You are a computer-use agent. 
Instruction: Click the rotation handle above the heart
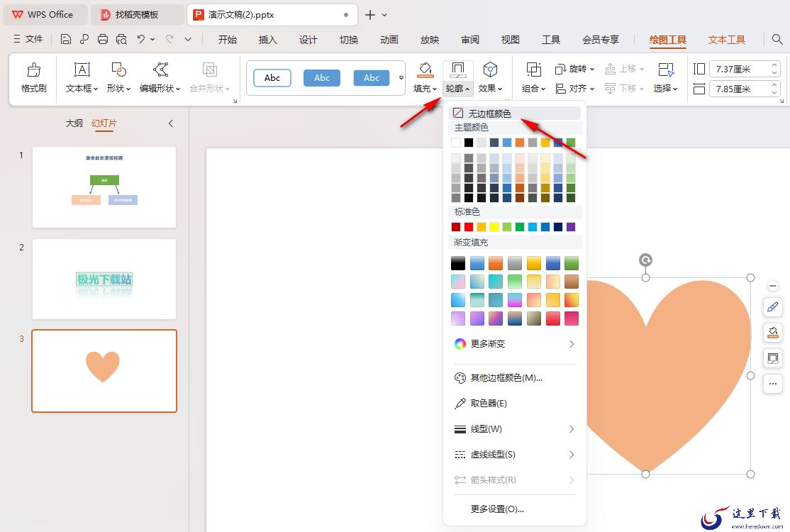click(x=645, y=260)
